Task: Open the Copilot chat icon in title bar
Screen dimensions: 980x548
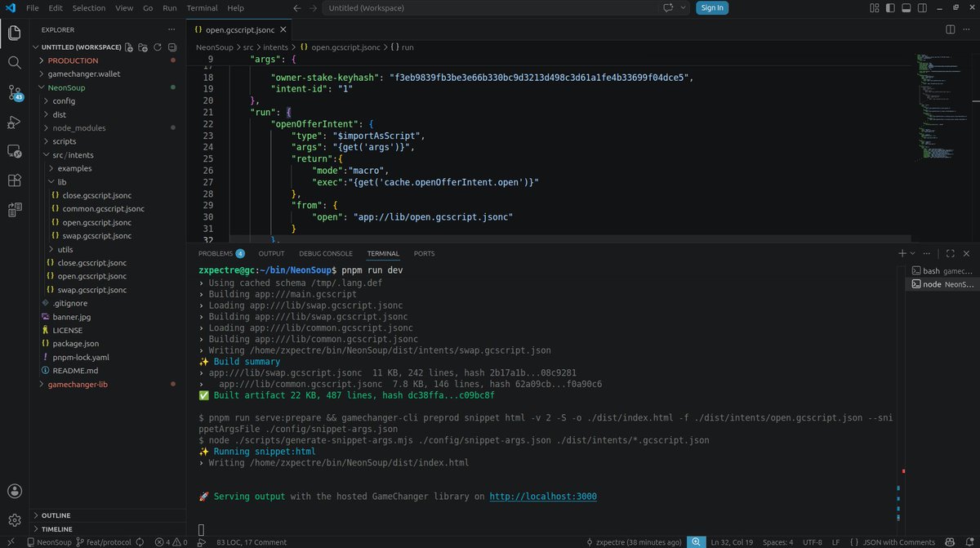Action: 667,8
